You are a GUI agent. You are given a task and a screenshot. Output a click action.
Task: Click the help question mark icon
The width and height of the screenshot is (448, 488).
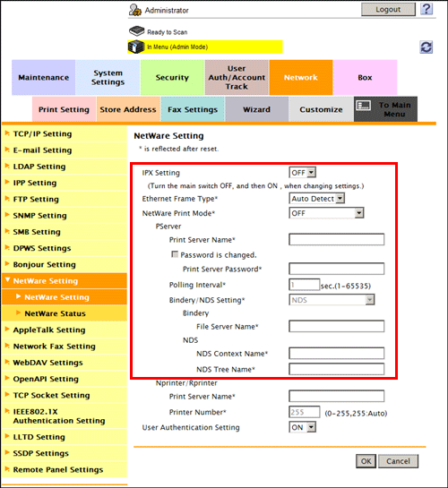coord(426,9)
